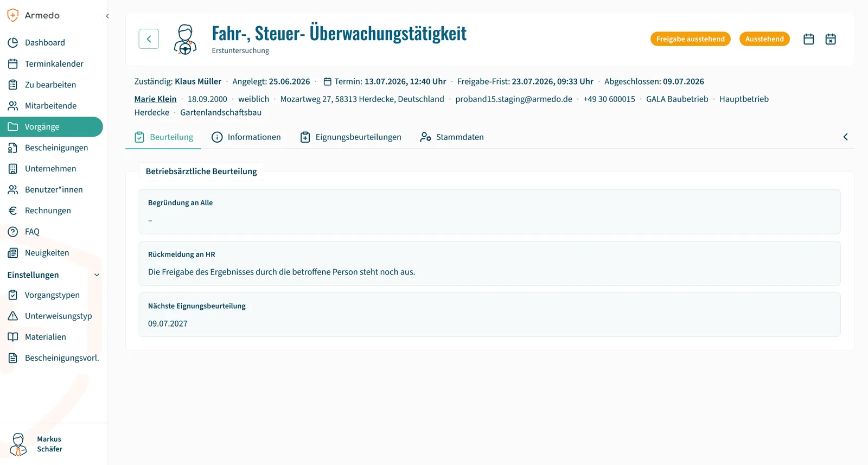The width and height of the screenshot is (868, 465).
Task: Open the Marie Klein profile link
Action: [x=155, y=99]
